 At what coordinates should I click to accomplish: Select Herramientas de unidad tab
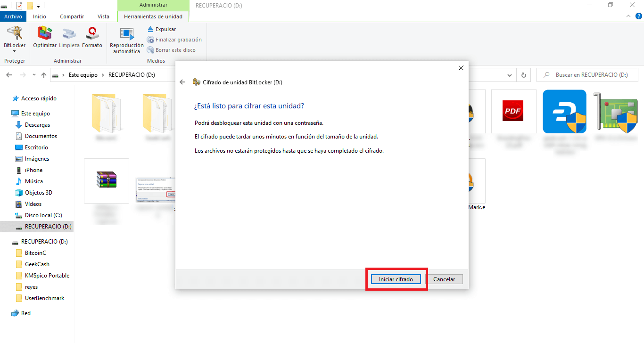tap(153, 16)
